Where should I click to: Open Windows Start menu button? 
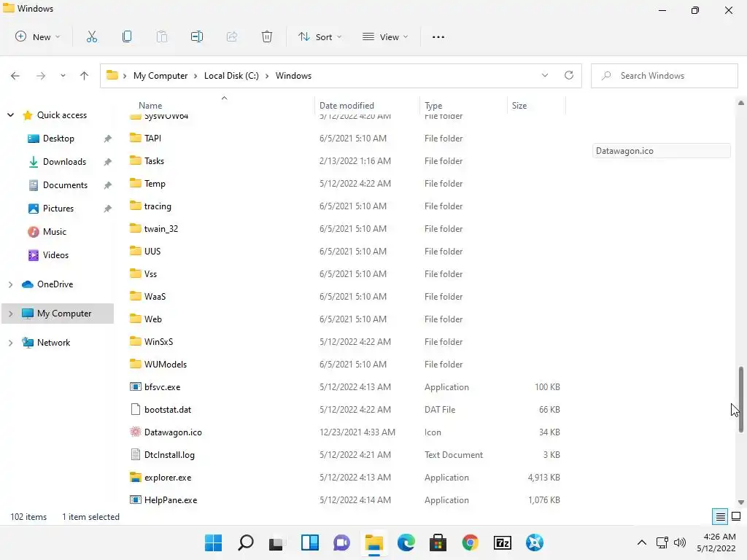click(x=213, y=542)
